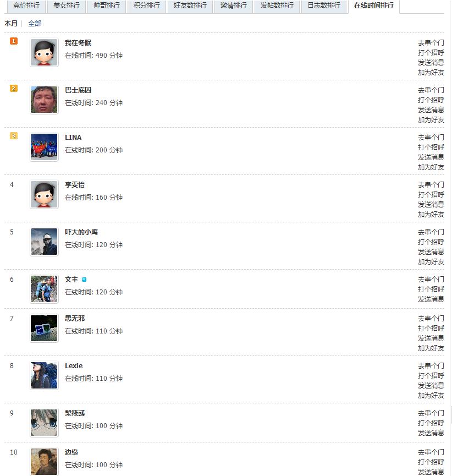Viewport: 452px width, 476px height.
Task: Click the rank 2 badge icon
Action: [14, 89]
